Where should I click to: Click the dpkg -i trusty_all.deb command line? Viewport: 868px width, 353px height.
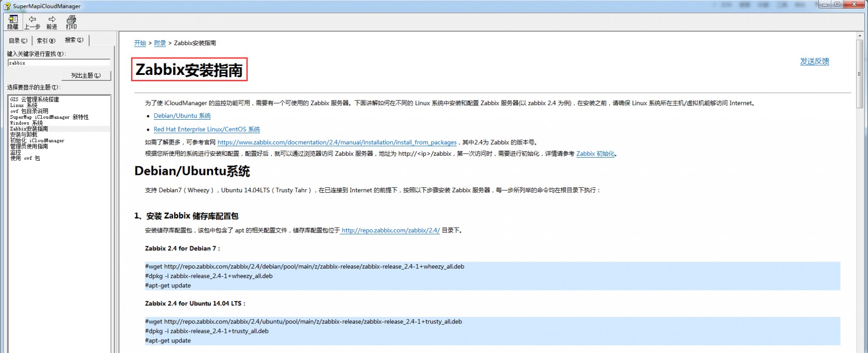[x=207, y=332]
